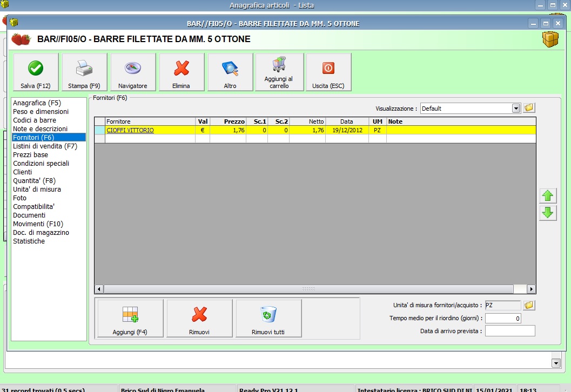
Task: Open the Altro magnifier button
Action: pyautogui.click(x=230, y=72)
